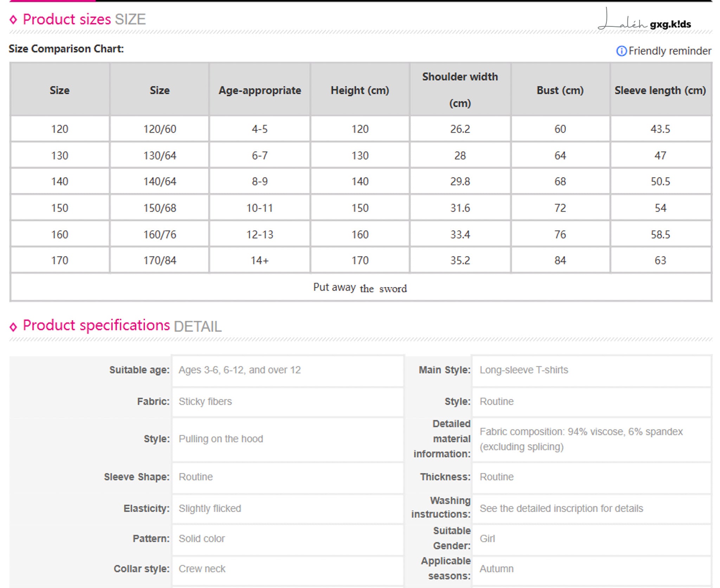Select the 'Main Style:' label
Viewport: 720px width, 588px height.
(444, 370)
